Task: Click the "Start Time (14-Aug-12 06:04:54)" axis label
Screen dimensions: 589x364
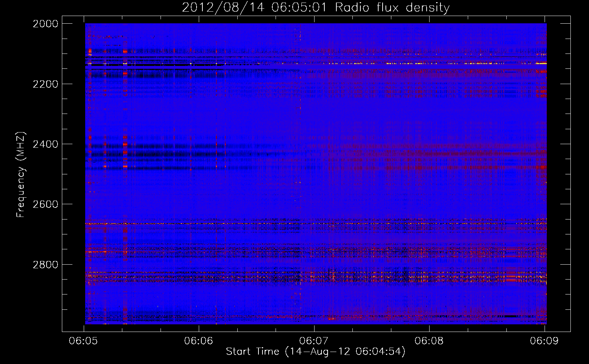Action: click(x=316, y=352)
